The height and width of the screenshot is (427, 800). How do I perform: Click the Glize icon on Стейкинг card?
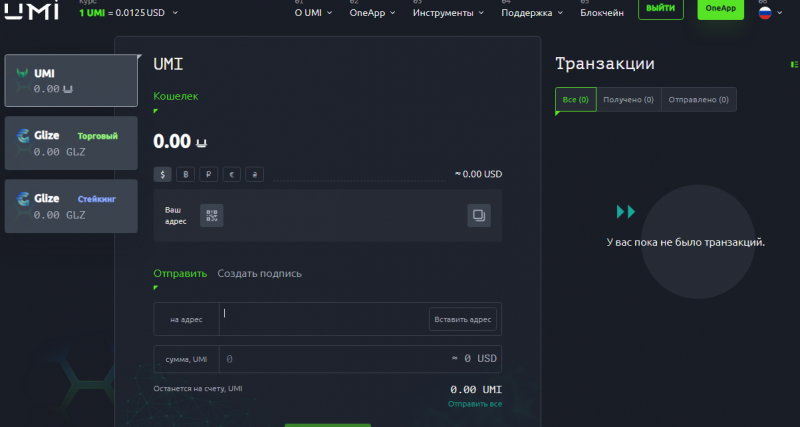(x=23, y=199)
